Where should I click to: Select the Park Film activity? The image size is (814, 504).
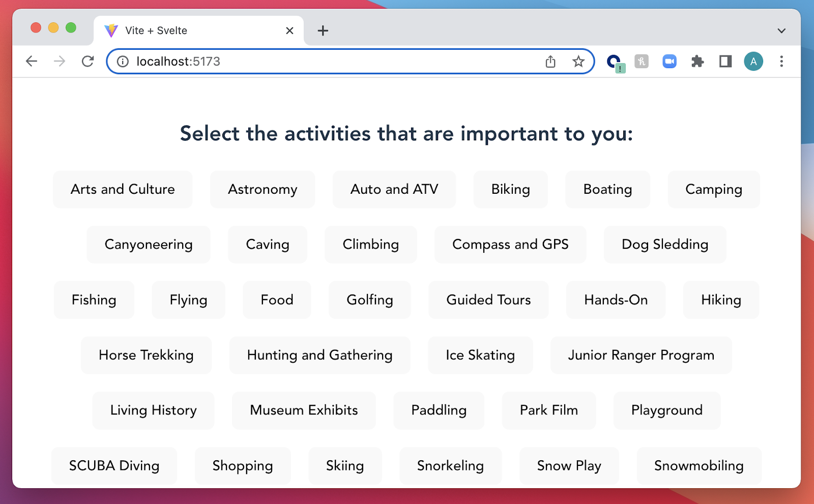[549, 410]
